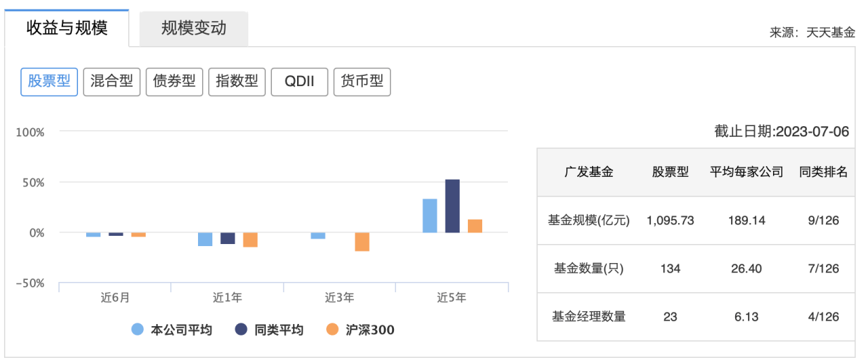Choose the 指数型 fund category
Image resolution: width=868 pixels, height=364 pixels.
point(237,81)
